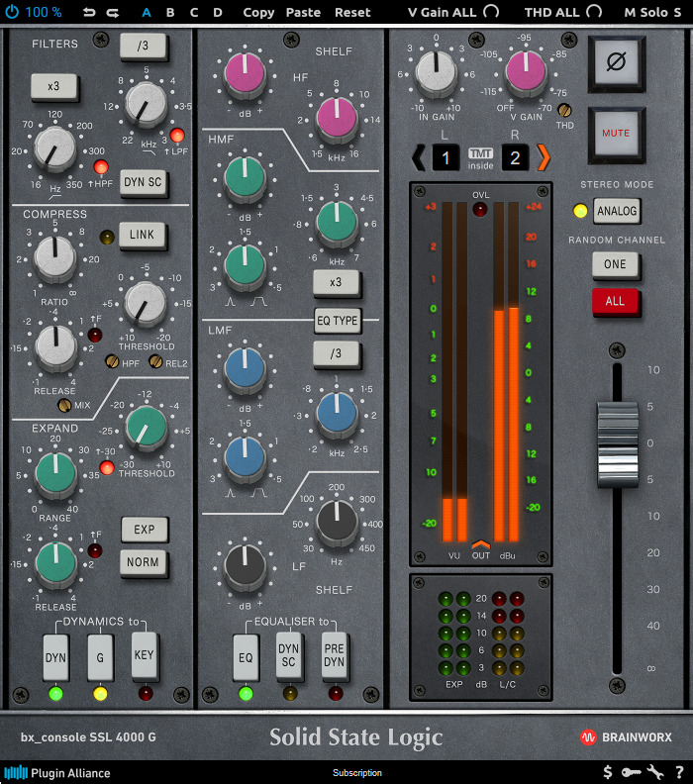Toggle the DYN dynamics in button
Image resolution: width=693 pixels, height=784 pixels.
[x=55, y=657]
